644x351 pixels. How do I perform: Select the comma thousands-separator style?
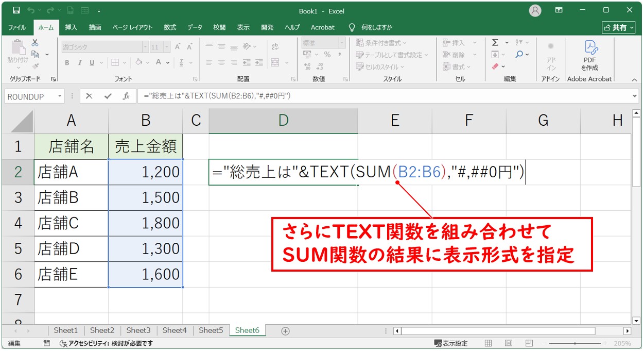coord(341,54)
